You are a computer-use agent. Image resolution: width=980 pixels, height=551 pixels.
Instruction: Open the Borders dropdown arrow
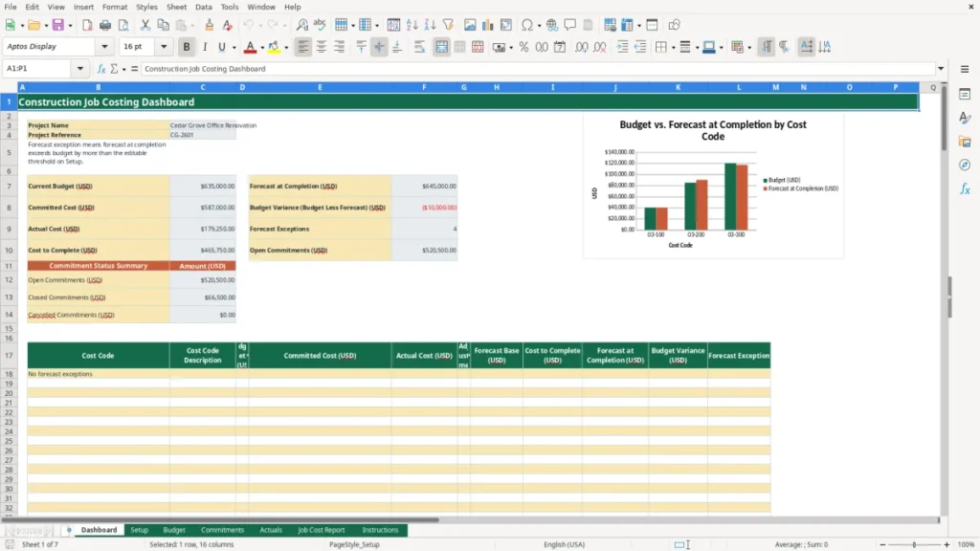(673, 48)
